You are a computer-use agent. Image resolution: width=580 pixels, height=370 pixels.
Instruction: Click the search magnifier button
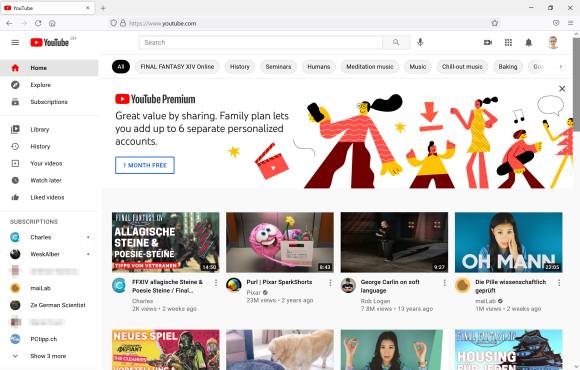click(x=396, y=43)
